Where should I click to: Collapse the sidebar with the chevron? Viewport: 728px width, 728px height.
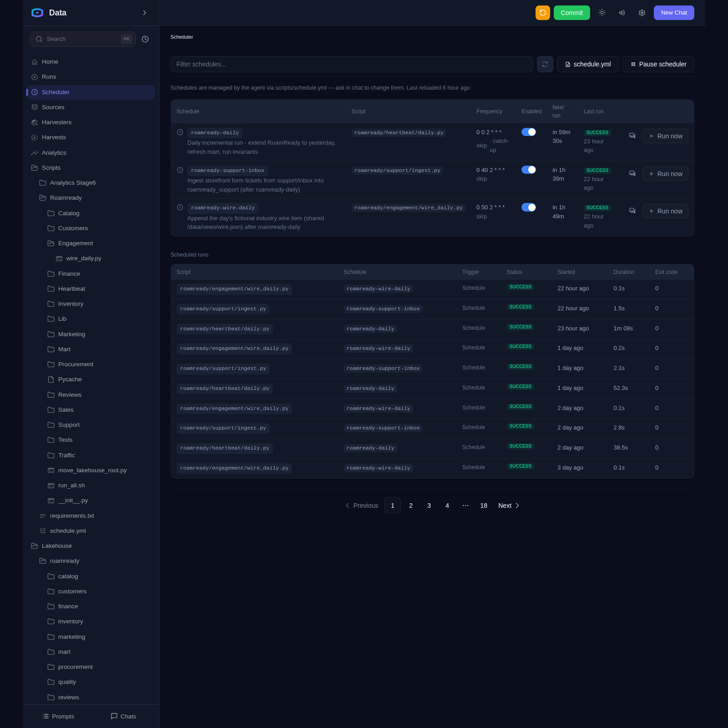(145, 13)
